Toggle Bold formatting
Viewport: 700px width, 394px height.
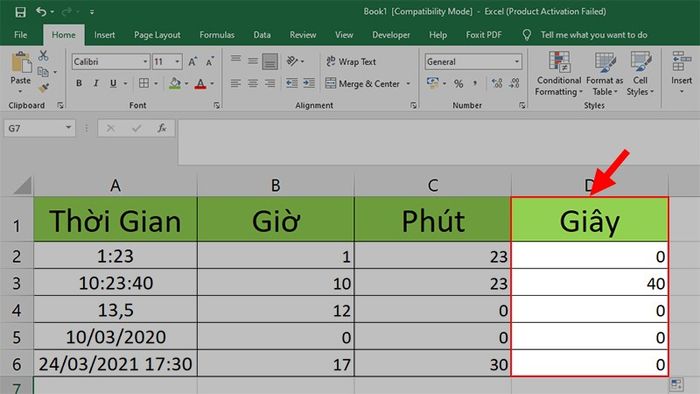pyautogui.click(x=79, y=83)
